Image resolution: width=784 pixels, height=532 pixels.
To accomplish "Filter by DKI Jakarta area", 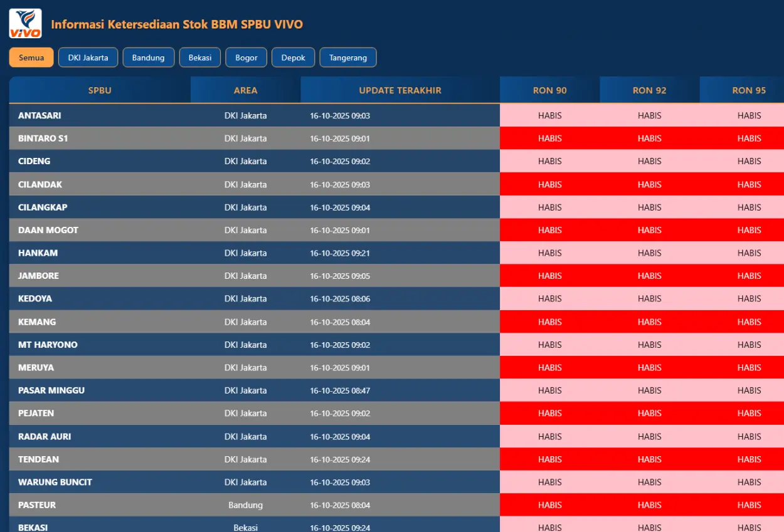I will point(88,58).
